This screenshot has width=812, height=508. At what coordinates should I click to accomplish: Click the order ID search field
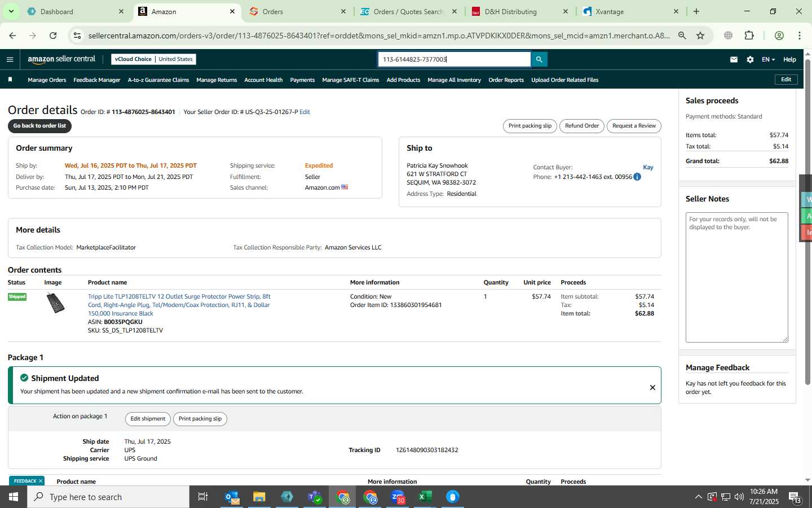tap(454, 59)
